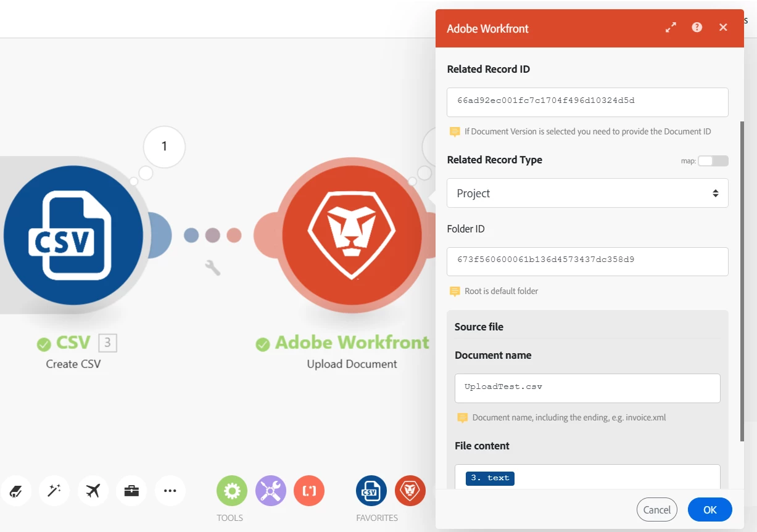Screen dimensions: 757x532
Task: Click the eraser notes icon in bottom toolbar
Action: pos(15,491)
